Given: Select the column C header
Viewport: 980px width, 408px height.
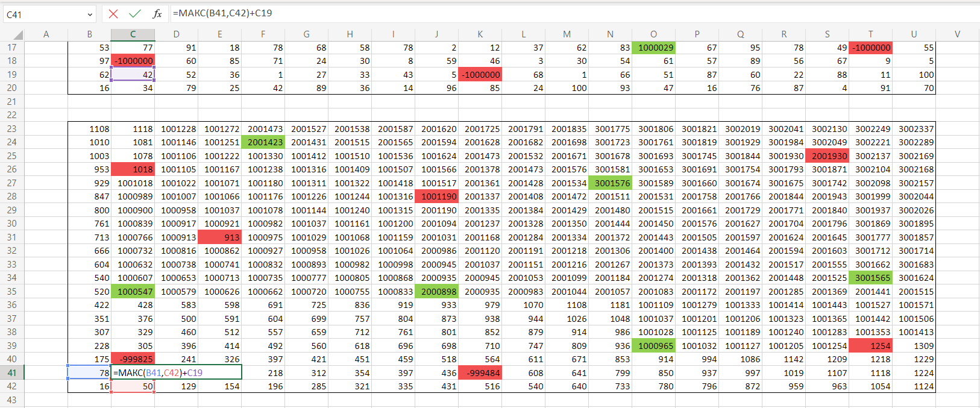Looking at the screenshot, I should point(133,34).
